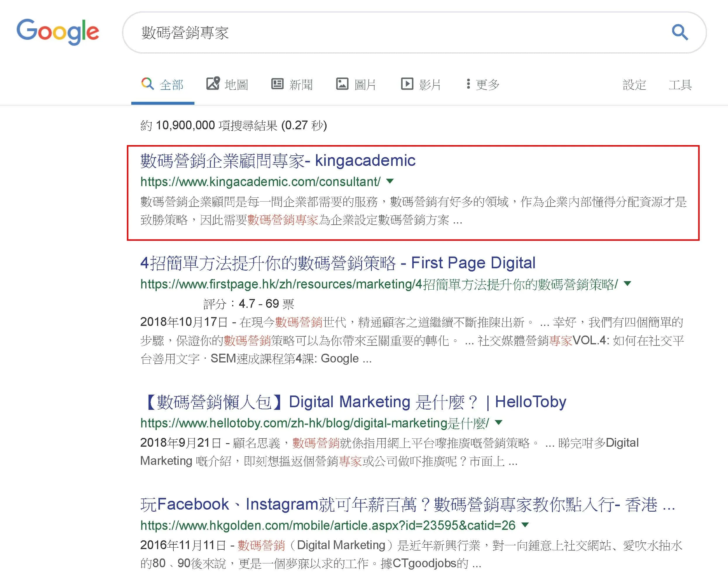Click the date 2018年10月17日 in snippet

pos(184,322)
